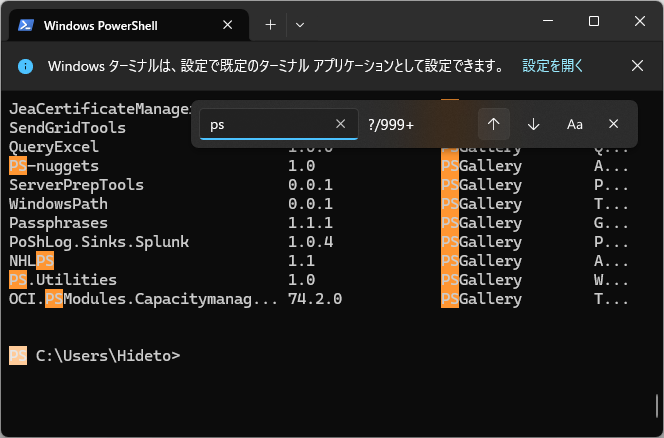Minimize the Windows Terminal window

point(548,21)
